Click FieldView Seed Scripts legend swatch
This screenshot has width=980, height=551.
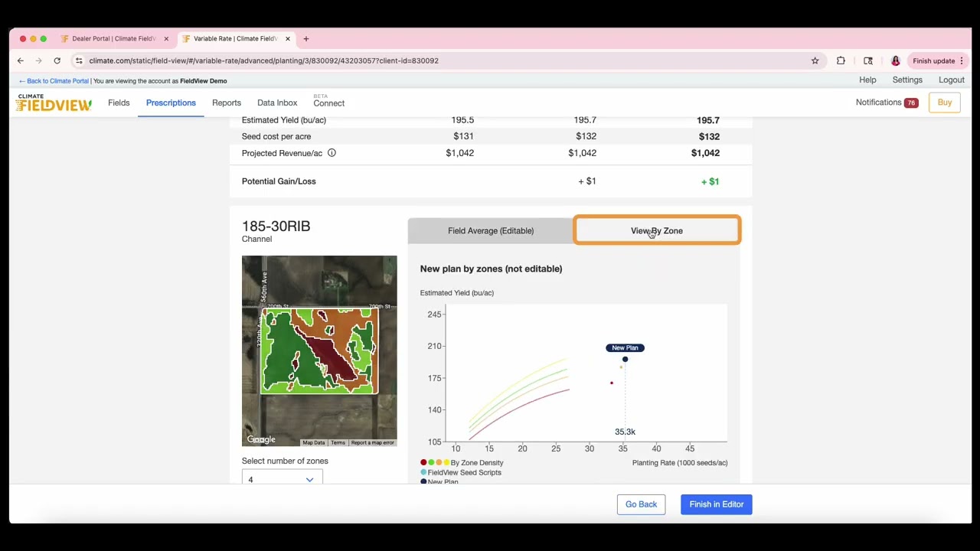click(x=423, y=472)
